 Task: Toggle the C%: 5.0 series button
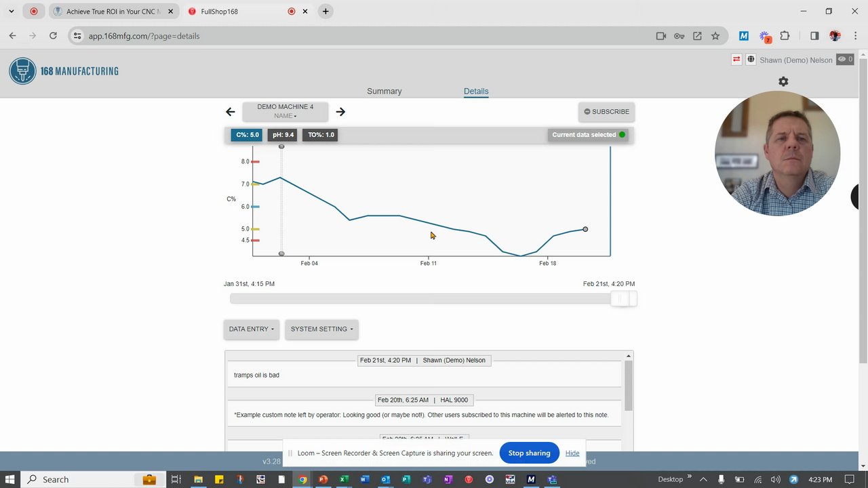point(248,135)
